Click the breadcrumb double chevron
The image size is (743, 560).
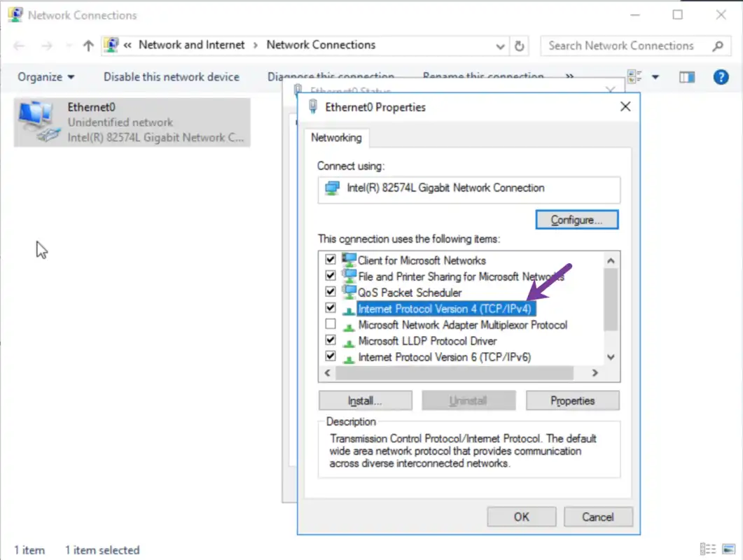pyautogui.click(x=127, y=45)
